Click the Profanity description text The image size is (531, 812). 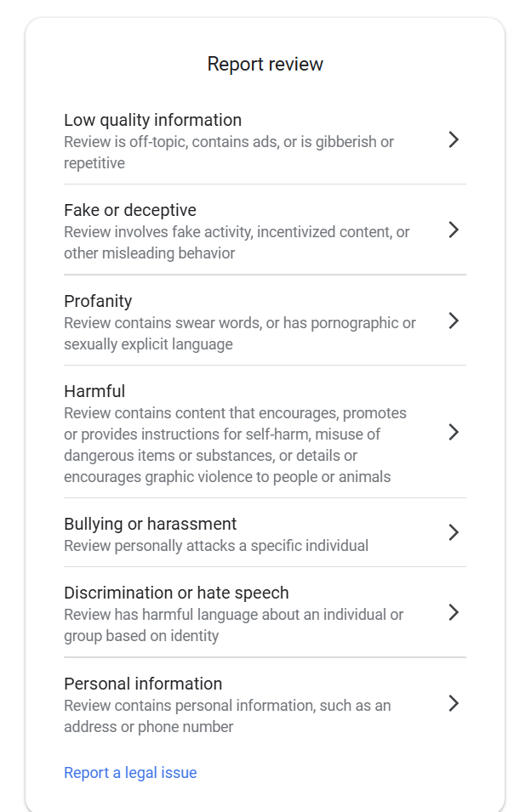tap(238, 333)
